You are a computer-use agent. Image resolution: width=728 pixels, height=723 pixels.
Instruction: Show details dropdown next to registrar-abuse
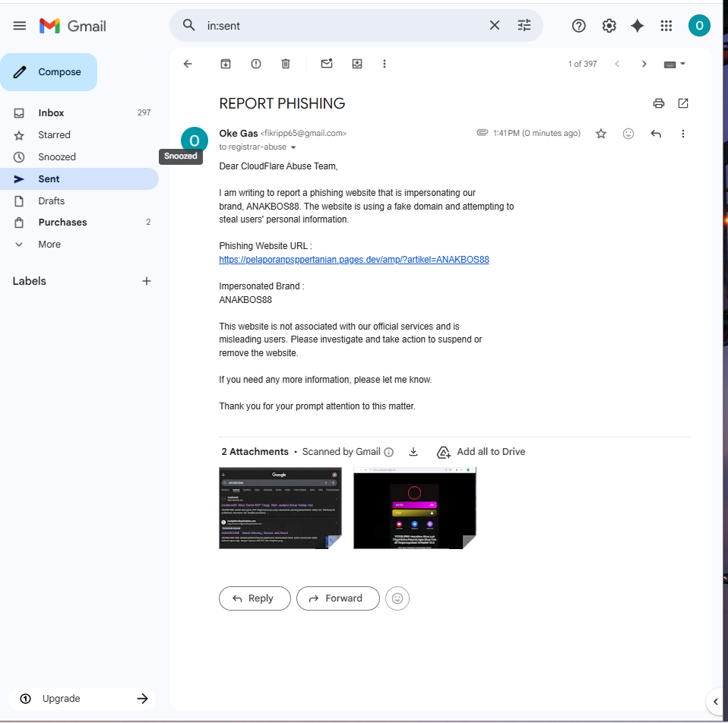pyautogui.click(x=293, y=147)
